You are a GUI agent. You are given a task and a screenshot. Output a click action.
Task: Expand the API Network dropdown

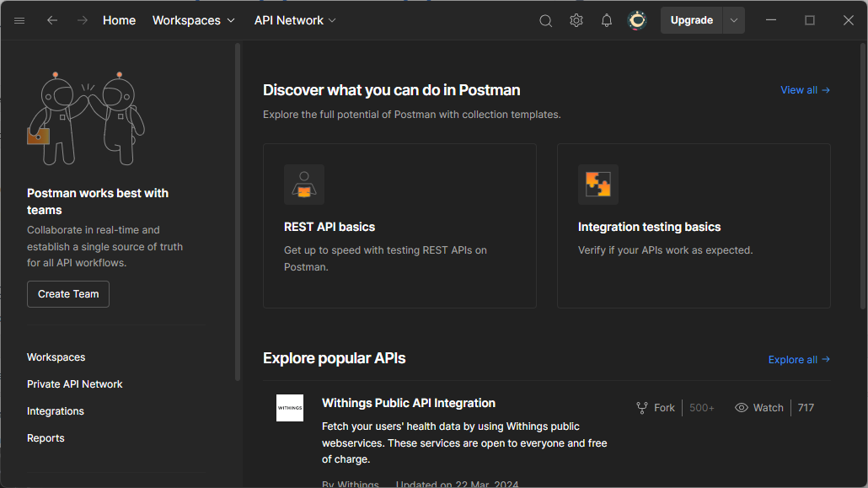[295, 20]
